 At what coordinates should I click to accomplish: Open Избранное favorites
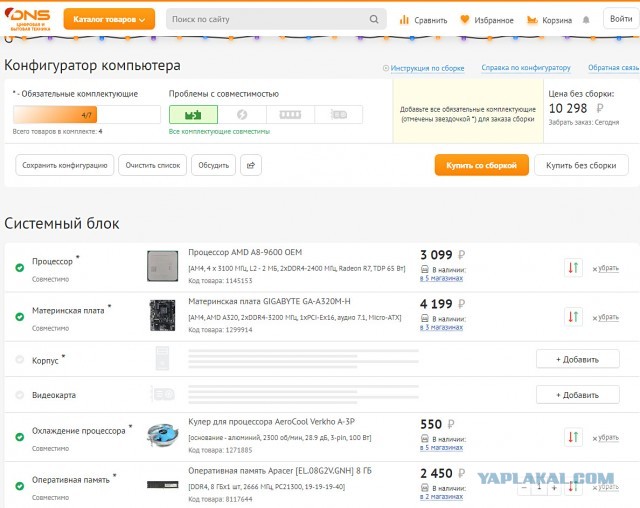pos(487,20)
